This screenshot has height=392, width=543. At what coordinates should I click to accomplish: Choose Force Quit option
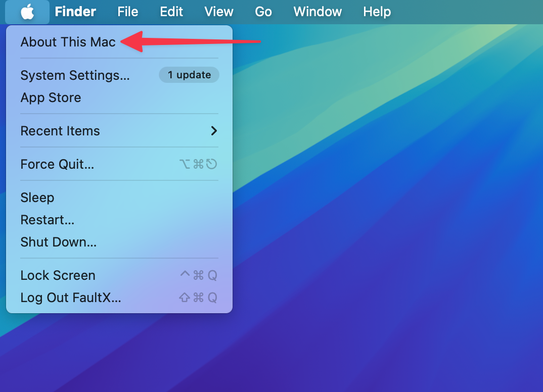pyautogui.click(x=57, y=164)
